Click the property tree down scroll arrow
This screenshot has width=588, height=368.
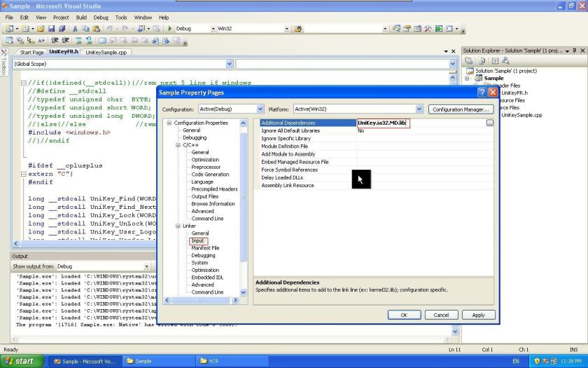point(244,292)
